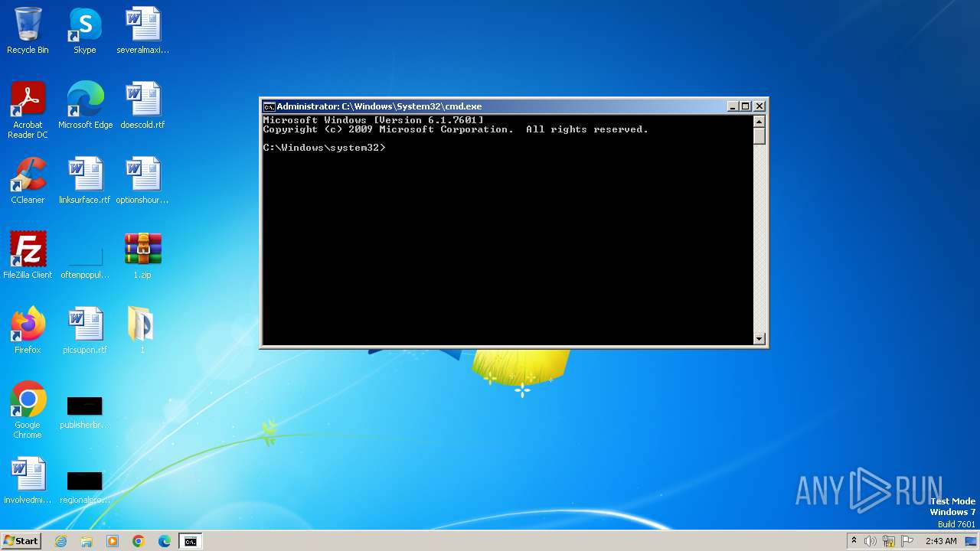Open the folder named 1
The width and height of the screenshot is (980, 551).
tap(142, 331)
